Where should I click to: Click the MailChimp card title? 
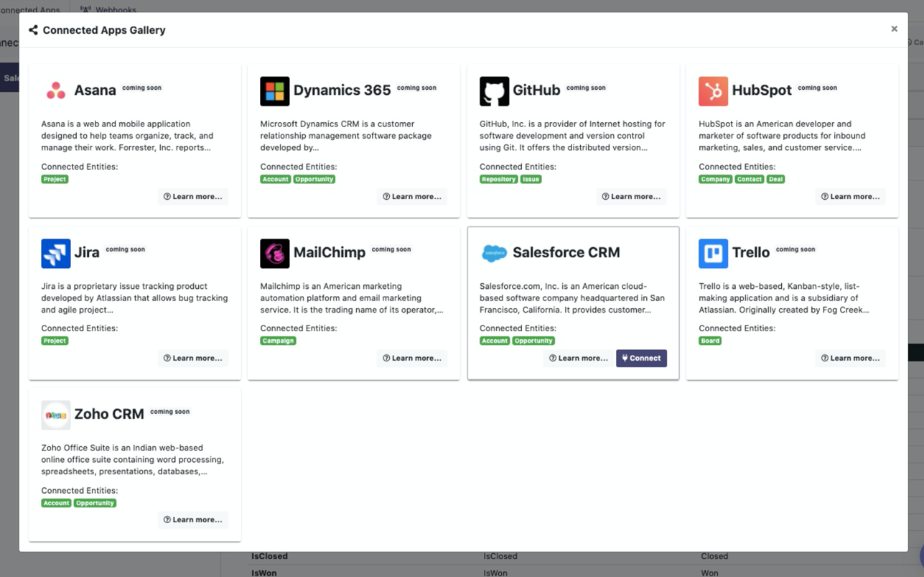click(x=330, y=252)
